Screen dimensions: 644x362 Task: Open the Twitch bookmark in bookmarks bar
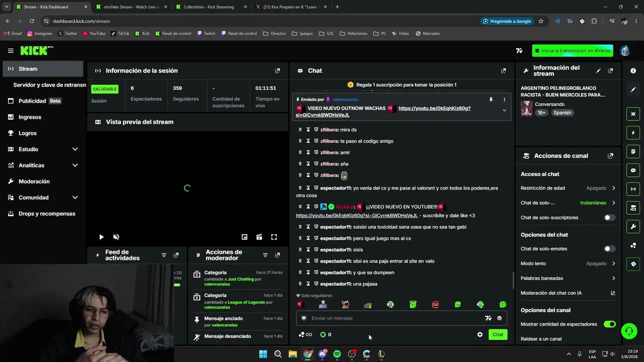206,34
